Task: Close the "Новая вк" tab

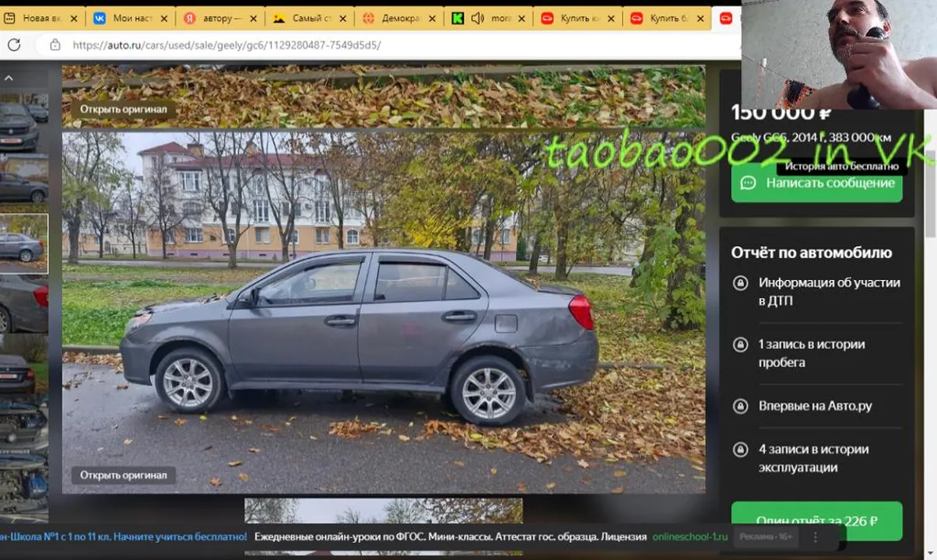Action: 74,19
